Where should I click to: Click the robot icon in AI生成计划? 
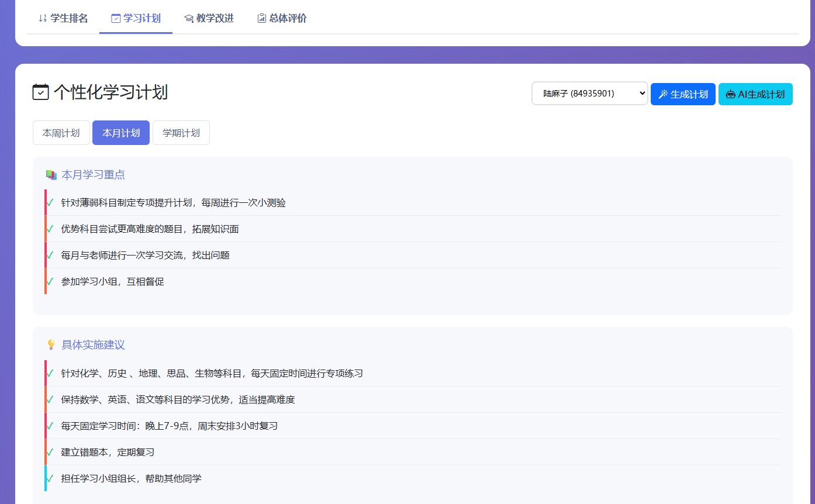point(731,94)
